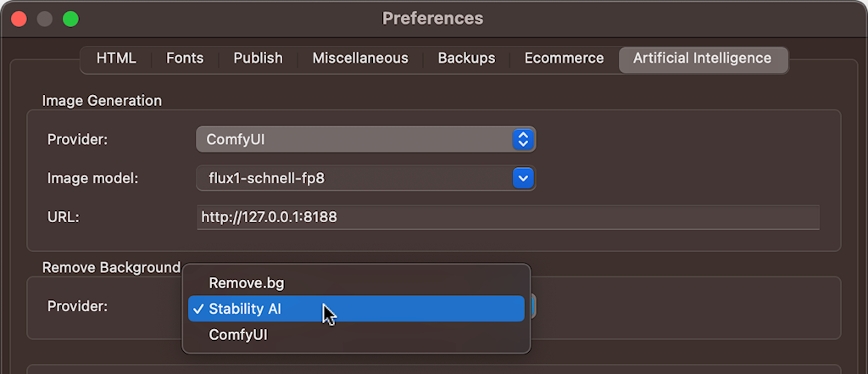Viewport: 868px width, 374px height.
Task: Open the Ecommerce tab
Action: pos(564,59)
